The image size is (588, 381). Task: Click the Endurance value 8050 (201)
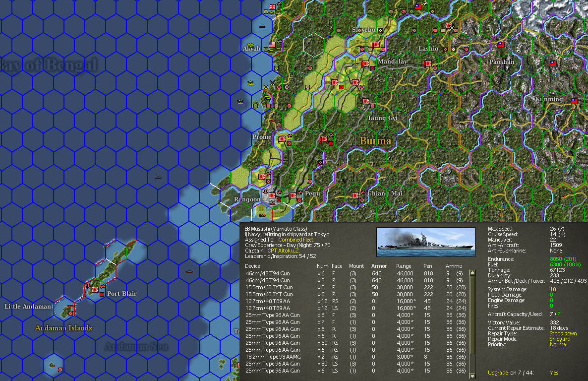click(563, 259)
